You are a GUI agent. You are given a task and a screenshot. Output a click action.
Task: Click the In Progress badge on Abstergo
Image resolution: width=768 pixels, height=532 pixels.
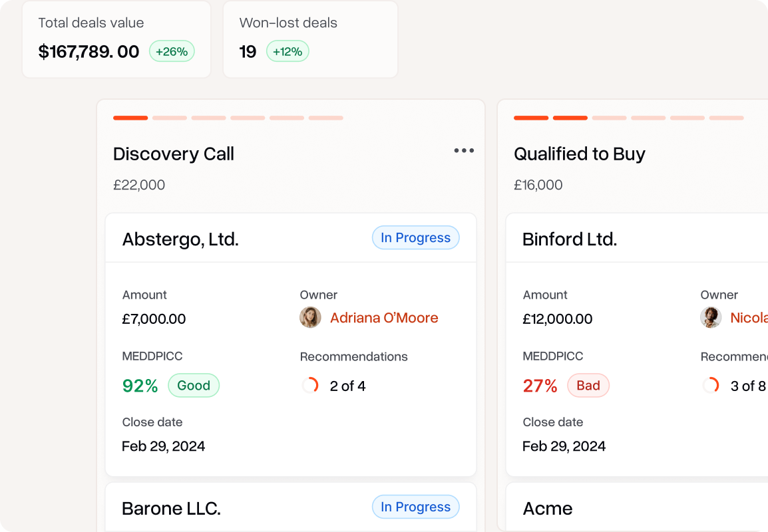[415, 238]
